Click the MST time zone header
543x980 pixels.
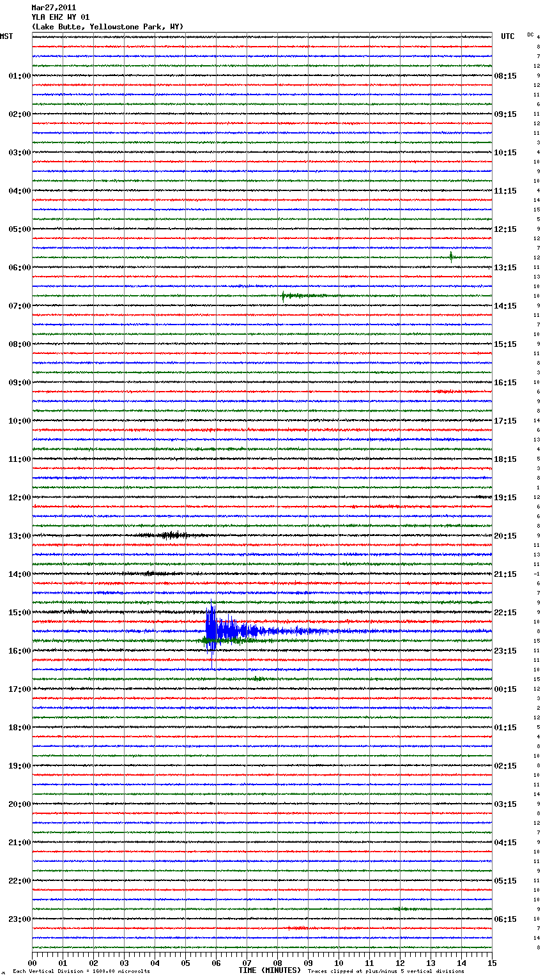pyautogui.click(x=6, y=36)
